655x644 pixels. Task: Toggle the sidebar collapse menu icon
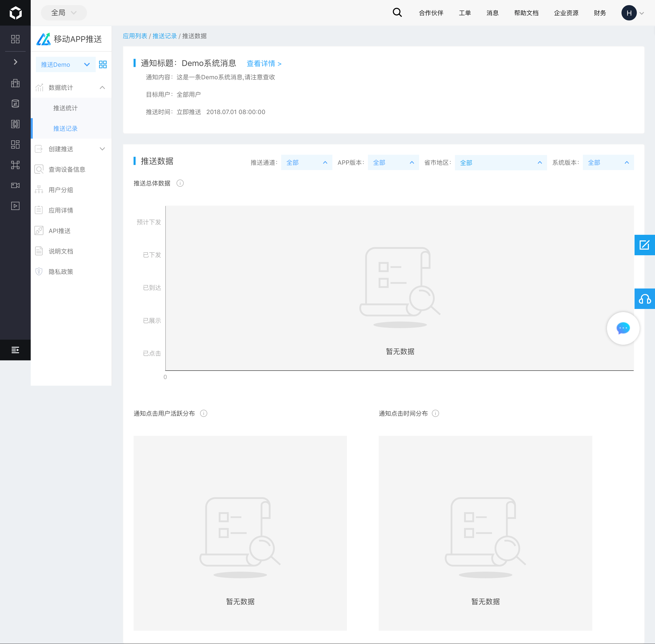coord(15,350)
